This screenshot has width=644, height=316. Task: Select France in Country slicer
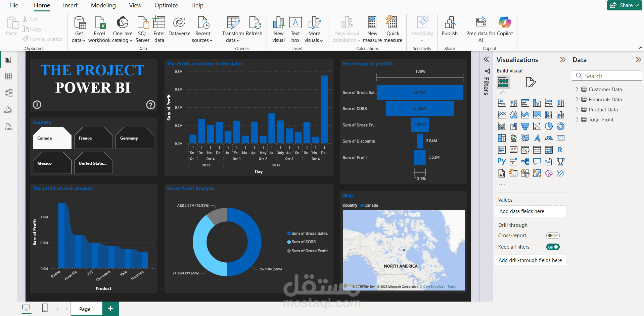click(x=93, y=138)
